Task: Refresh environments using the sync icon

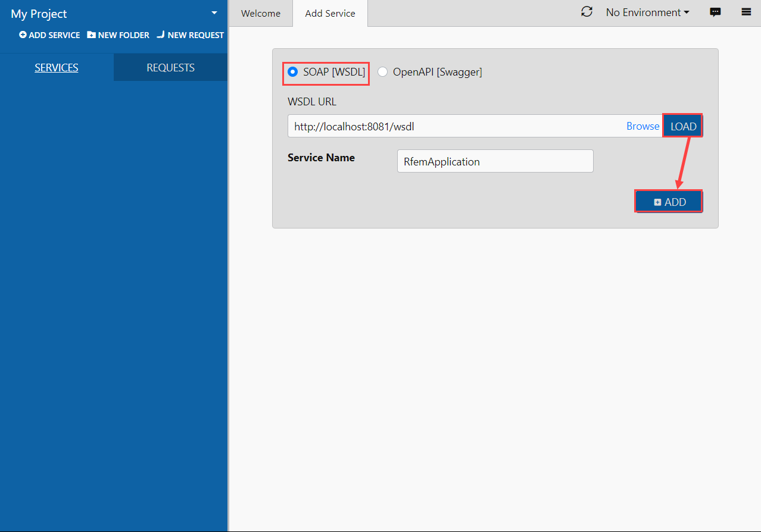Action: [x=587, y=11]
